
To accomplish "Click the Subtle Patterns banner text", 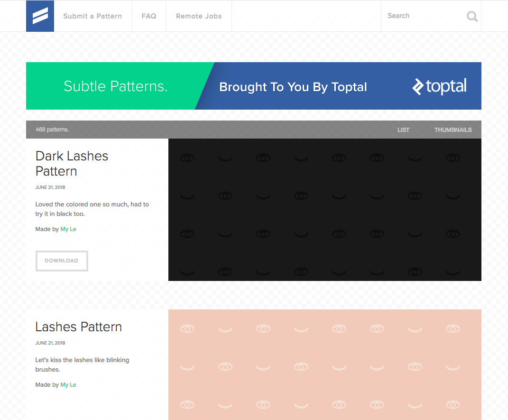I will (115, 86).
